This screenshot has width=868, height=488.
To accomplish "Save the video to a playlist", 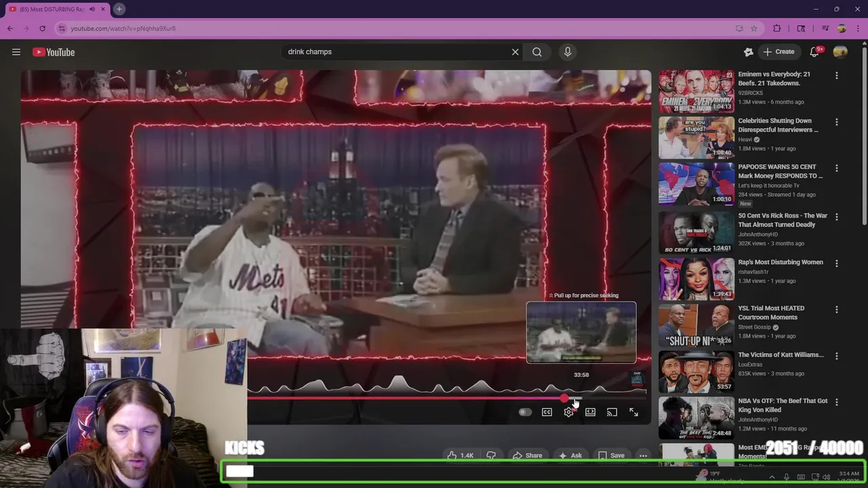I will coord(610,455).
